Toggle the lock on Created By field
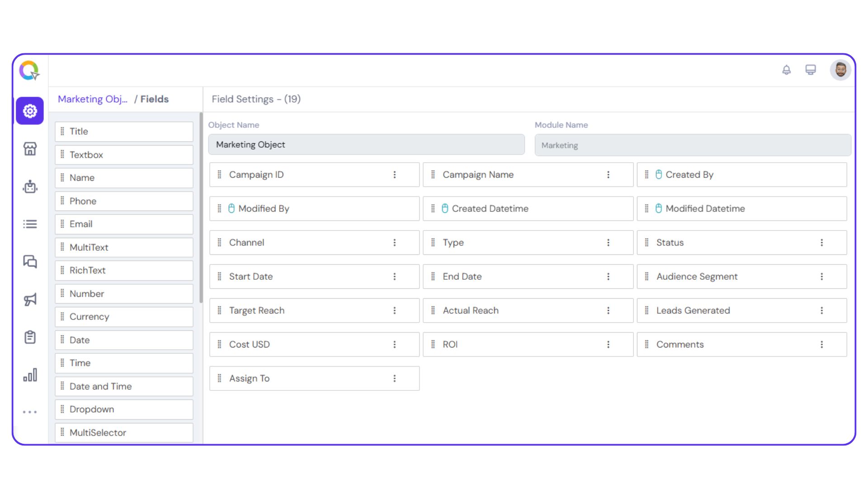This screenshot has width=868, height=488. [x=658, y=174]
